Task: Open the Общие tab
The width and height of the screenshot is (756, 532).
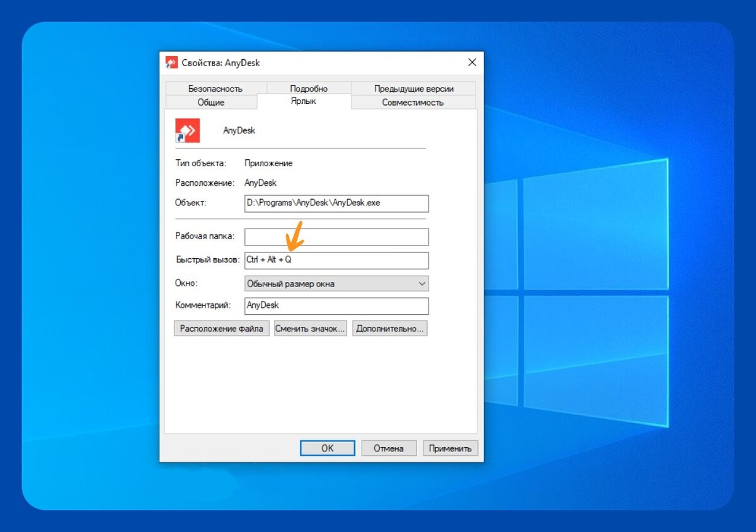Action: click(x=211, y=102)
